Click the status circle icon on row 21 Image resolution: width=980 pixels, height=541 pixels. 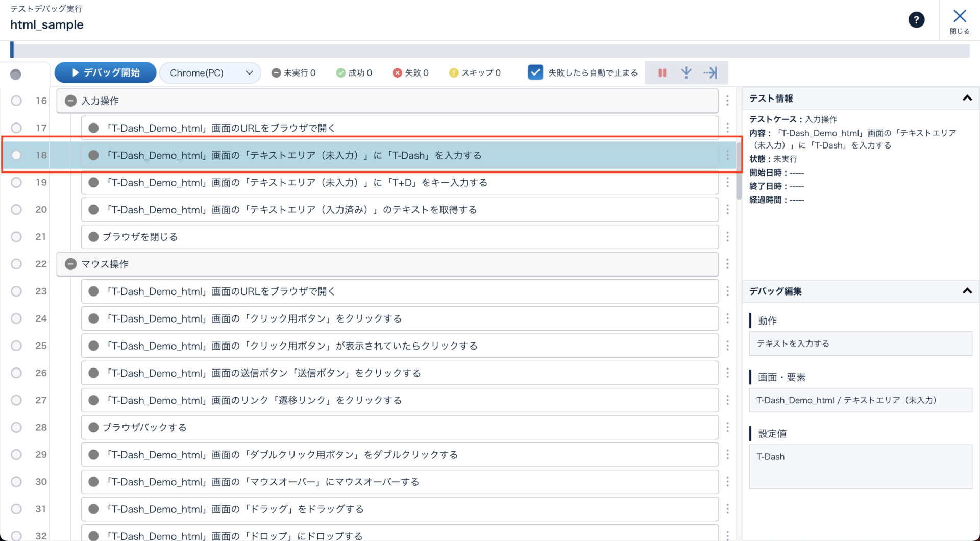[x=93, y=237]
